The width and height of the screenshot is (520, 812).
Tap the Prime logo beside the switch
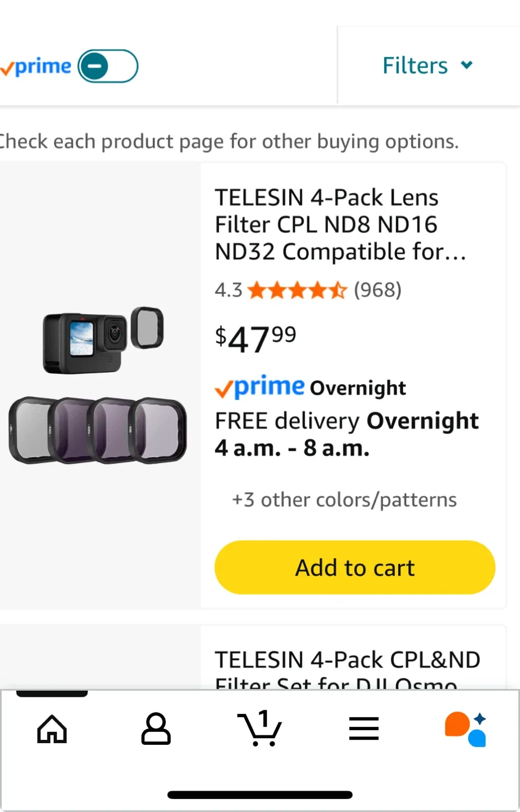coord(36,67)
